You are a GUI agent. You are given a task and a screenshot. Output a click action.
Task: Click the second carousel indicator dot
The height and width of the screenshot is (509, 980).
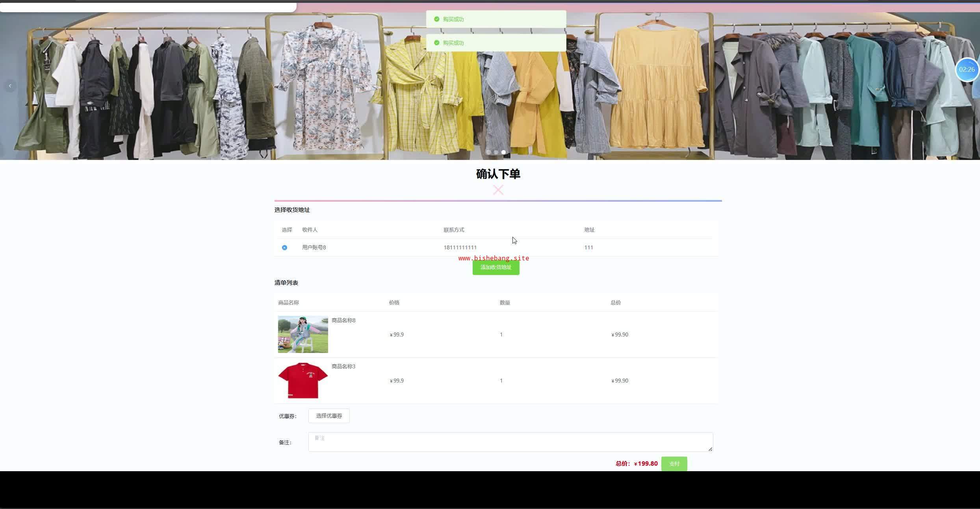[x=496, y=152]
